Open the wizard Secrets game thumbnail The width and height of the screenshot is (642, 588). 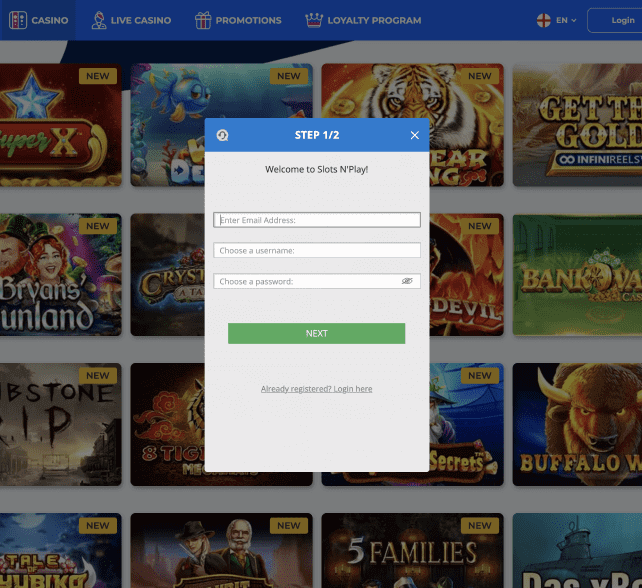tap(466, 424)
